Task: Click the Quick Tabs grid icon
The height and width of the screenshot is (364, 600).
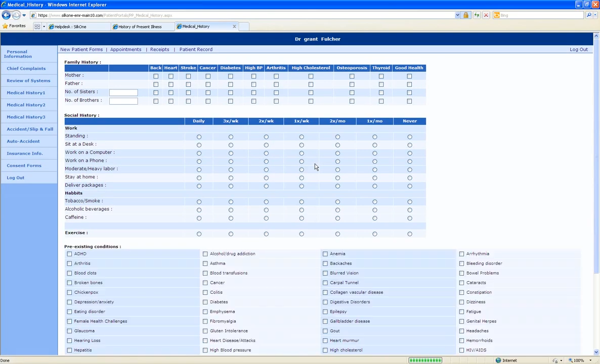Action: (37, 27)
